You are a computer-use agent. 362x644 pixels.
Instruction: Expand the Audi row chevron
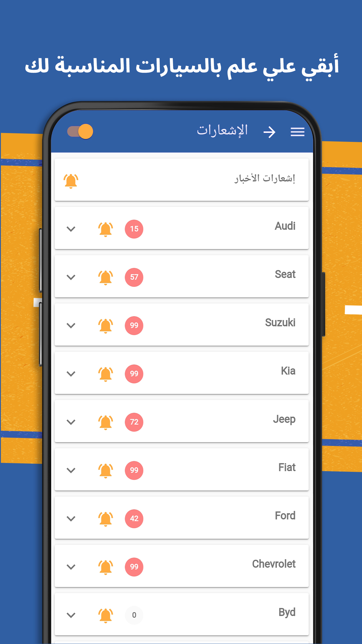click(71, 229)
